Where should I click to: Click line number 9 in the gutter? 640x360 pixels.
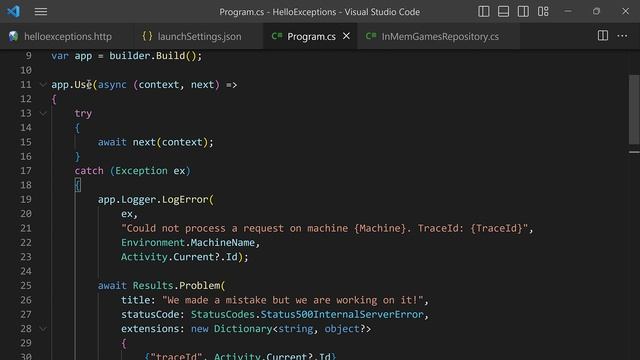(x=28, y=56)
